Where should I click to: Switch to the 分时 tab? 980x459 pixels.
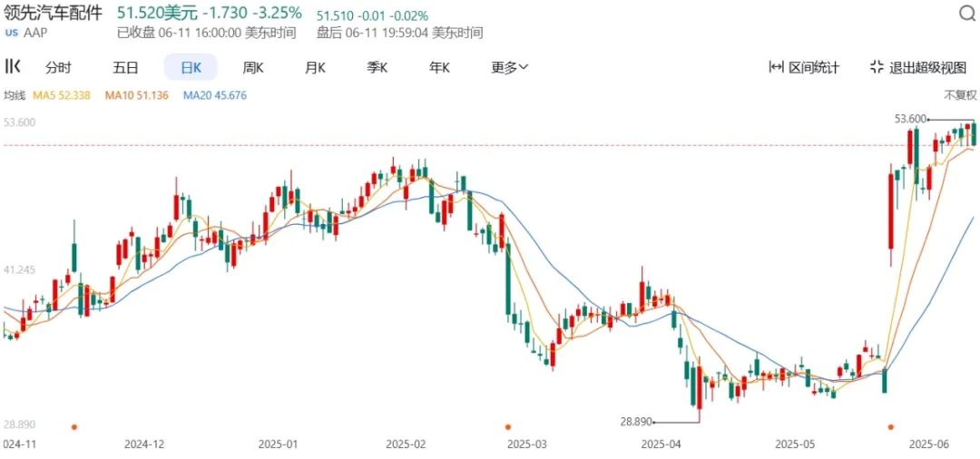(58, 67)
